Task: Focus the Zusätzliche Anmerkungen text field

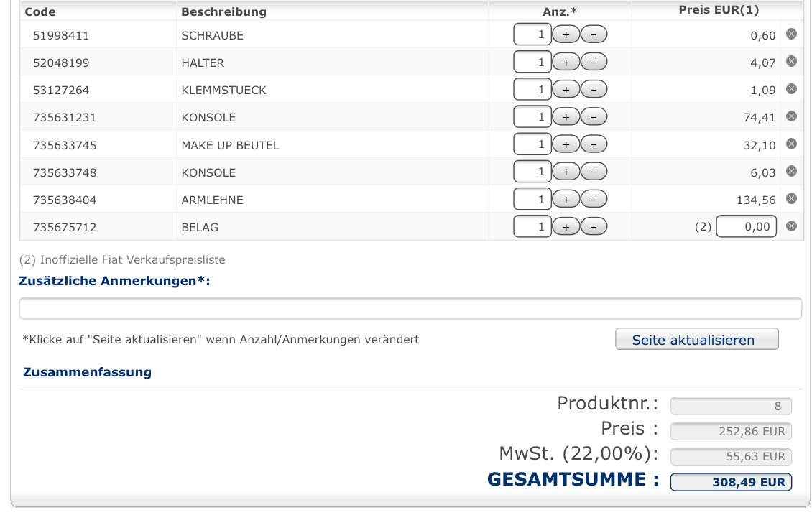Action: (410, 309)
